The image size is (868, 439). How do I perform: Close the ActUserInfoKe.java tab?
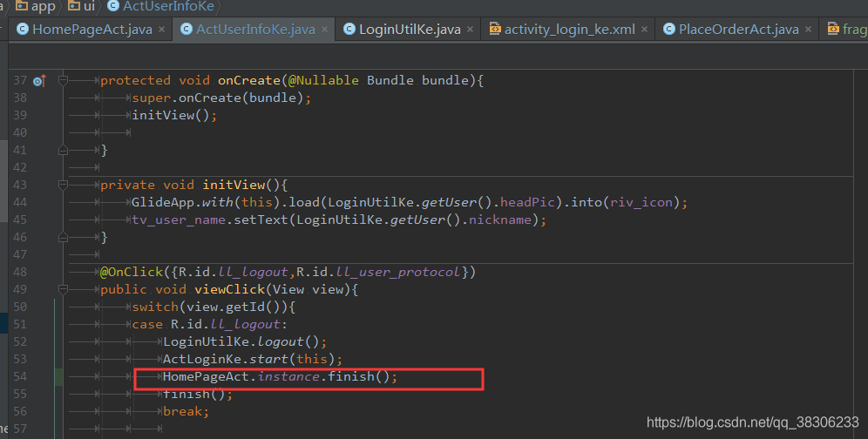(324, 30)
